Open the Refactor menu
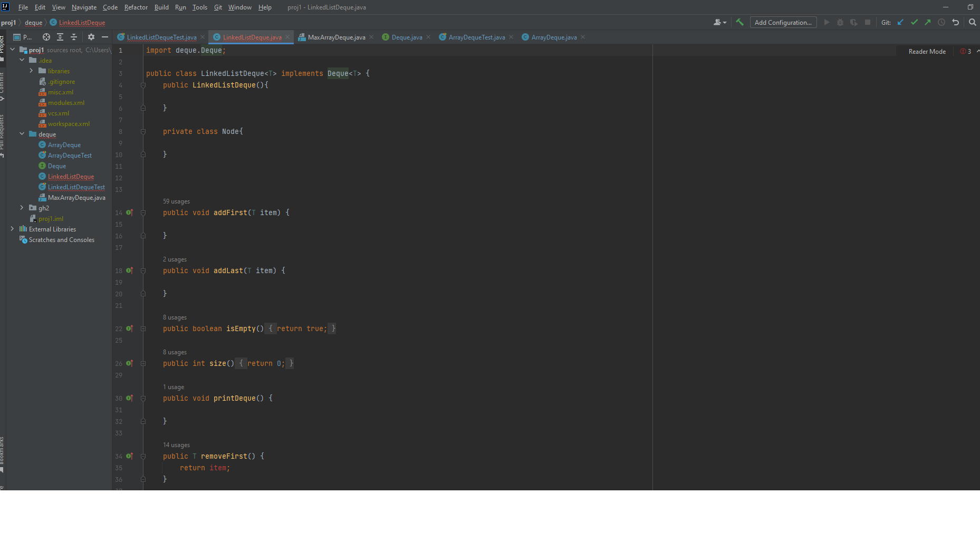The width and height of the screenshot is (980, 542). coord(136,7)
